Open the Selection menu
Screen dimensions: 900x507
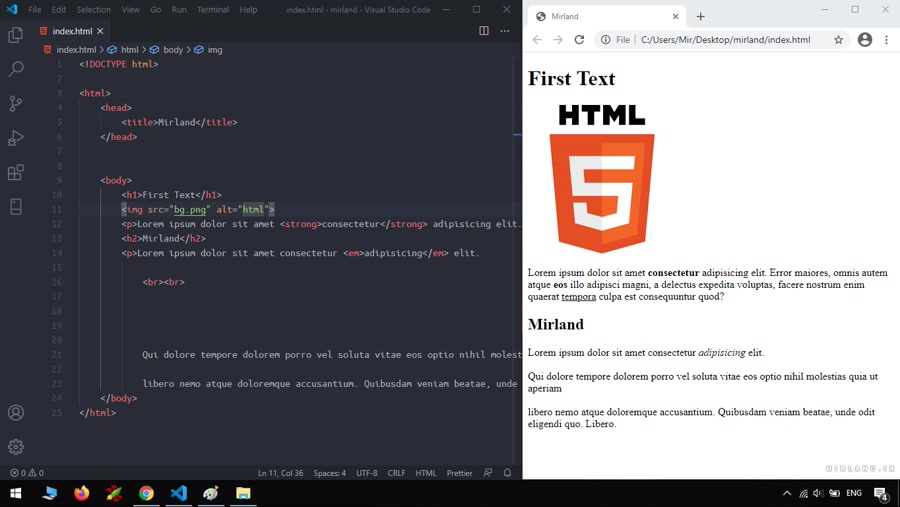tap(94, 10)
